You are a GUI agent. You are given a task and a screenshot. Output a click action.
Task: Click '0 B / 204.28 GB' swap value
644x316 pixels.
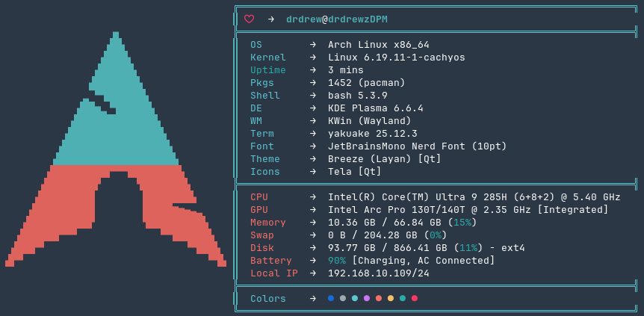pos(373,235)
